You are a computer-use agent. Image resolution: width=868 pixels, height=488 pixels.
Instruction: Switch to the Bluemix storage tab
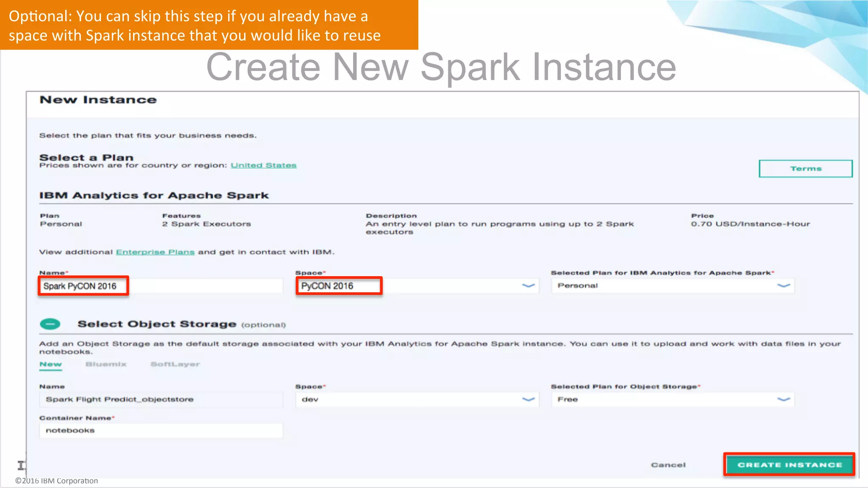[106, 364]
